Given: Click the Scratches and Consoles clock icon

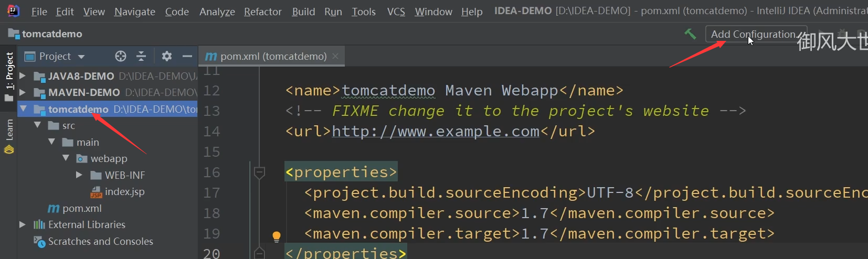Looking at the screenshot, I should point(39,242).
